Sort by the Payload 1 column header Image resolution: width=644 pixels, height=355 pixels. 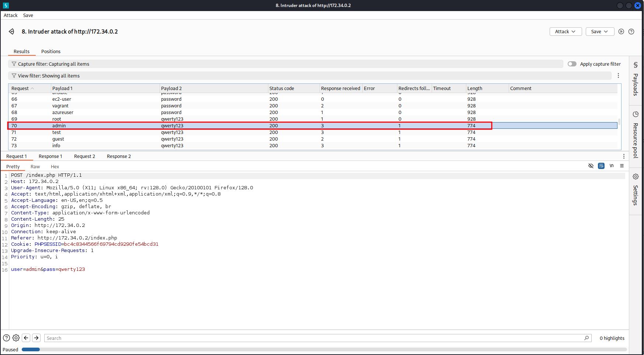point(105,88)
